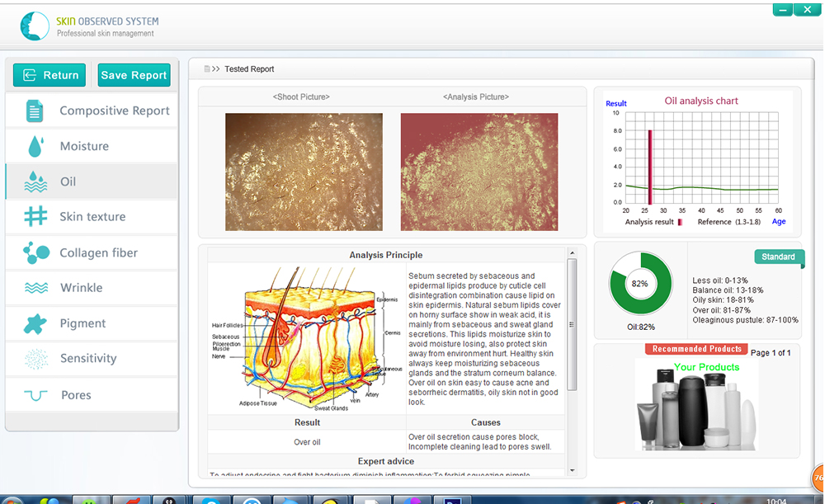Select the Pigment splat icon
Viewport: 825px width, 504px height.
(35, 323)
